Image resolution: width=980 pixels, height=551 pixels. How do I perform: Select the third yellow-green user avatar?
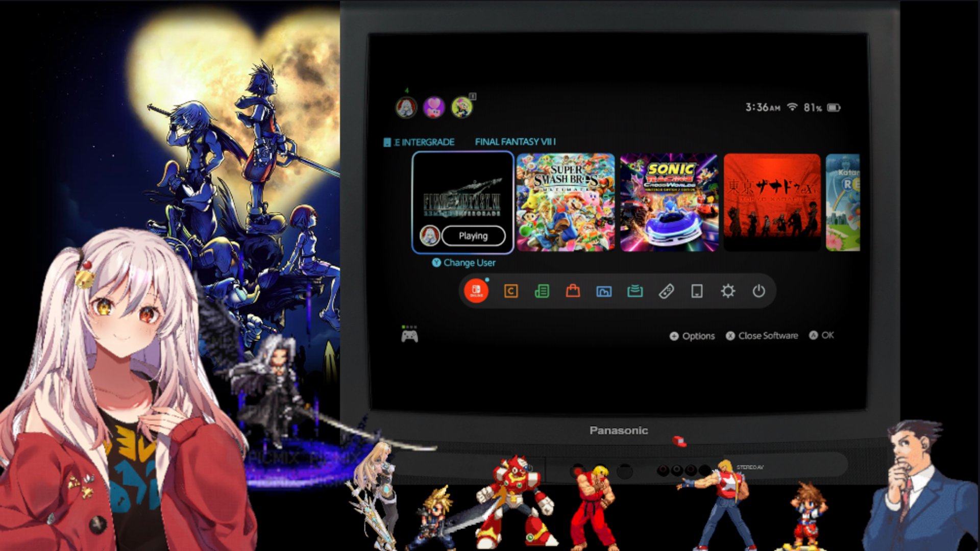coord(462,108)
